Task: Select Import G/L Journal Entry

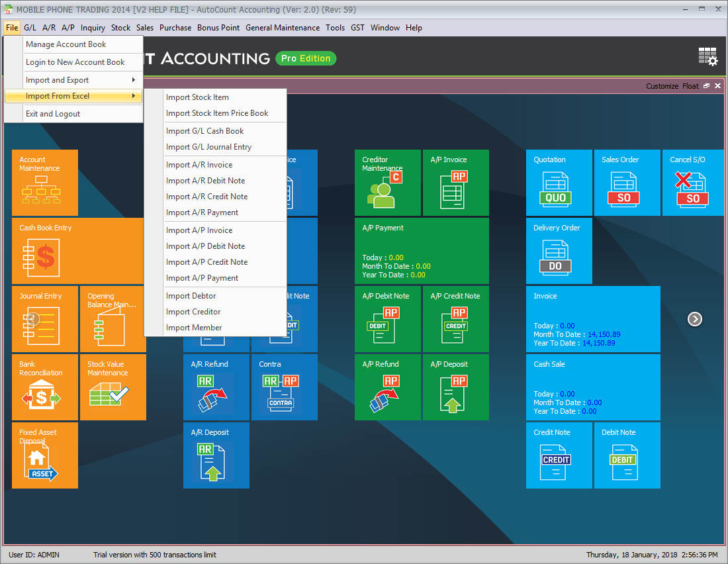Action: coord(216,147)
